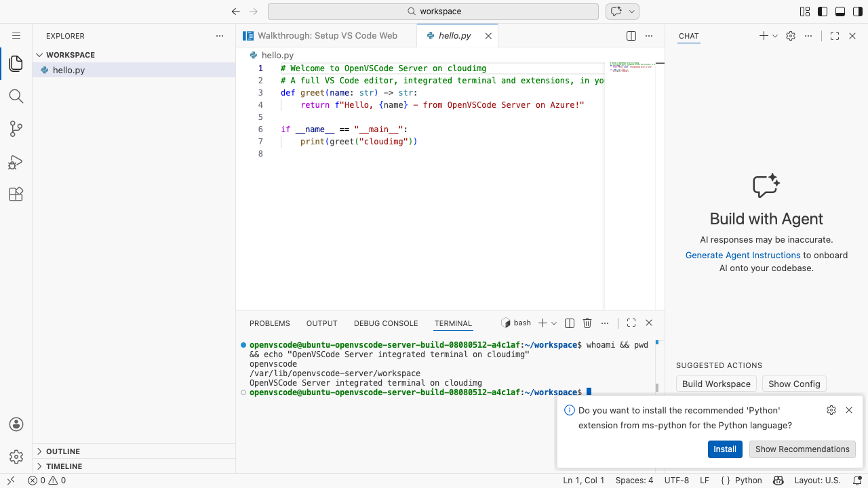Open Explorer more actions ellipsis

219,36
